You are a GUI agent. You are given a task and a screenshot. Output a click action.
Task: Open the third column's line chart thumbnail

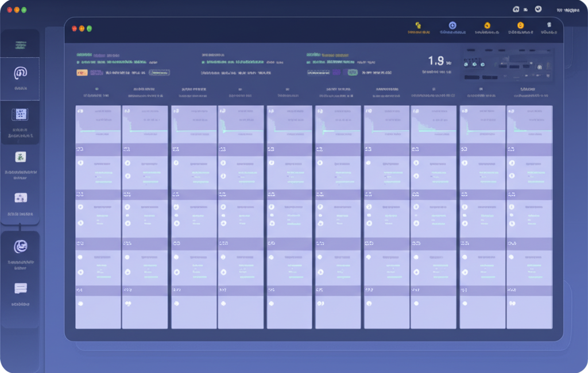tap(194, 124)
